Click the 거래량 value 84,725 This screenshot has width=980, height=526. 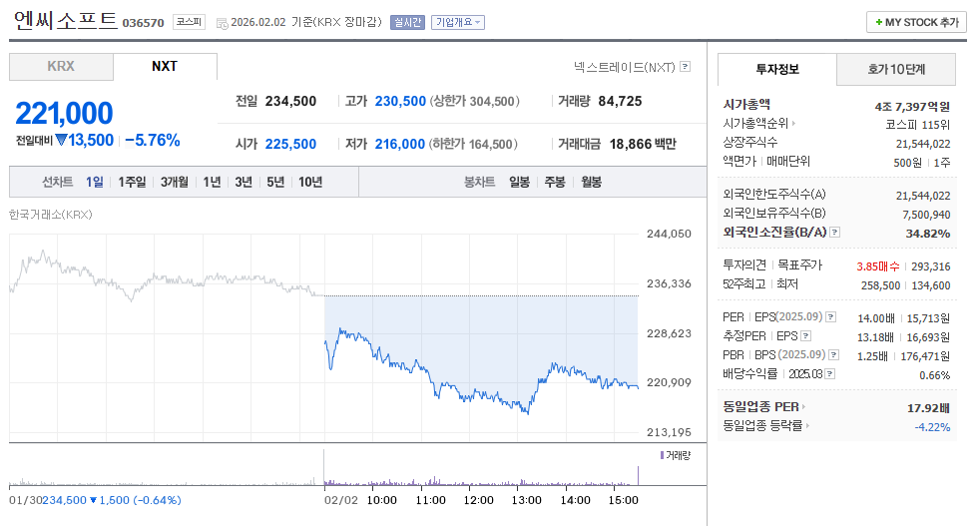tap(620, 102)
